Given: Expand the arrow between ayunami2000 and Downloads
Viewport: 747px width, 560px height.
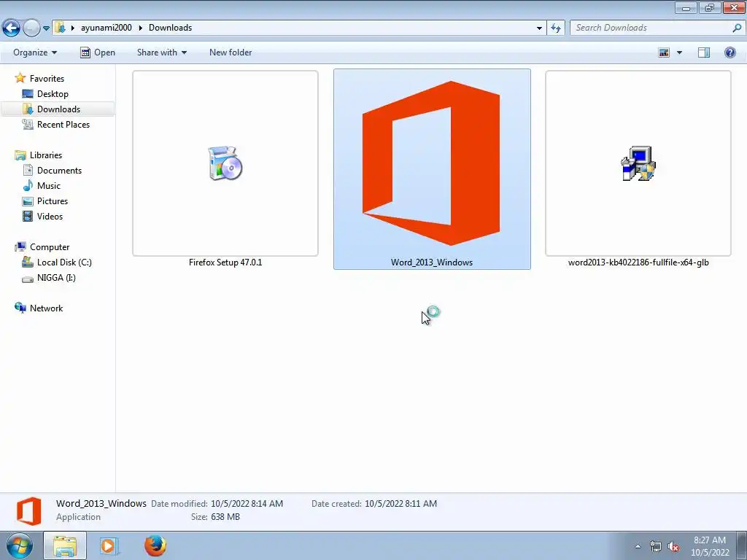Looking at the screenshot, I should (140, 28).
